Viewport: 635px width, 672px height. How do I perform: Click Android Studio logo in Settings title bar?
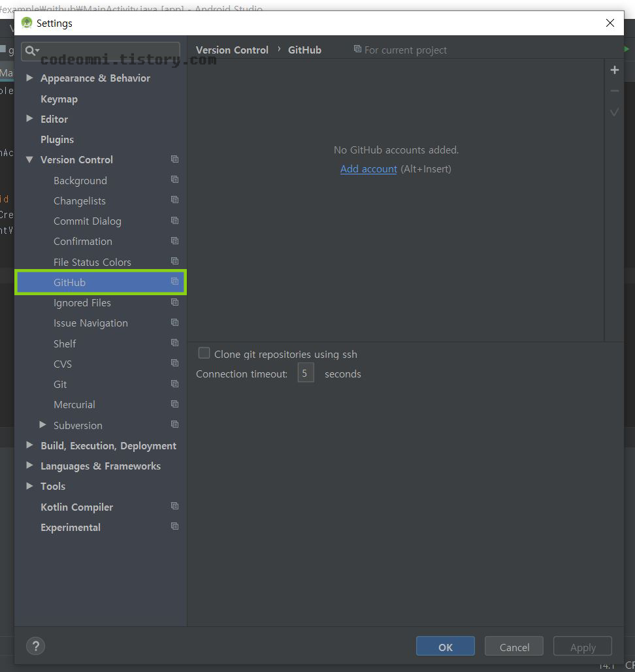27,23
